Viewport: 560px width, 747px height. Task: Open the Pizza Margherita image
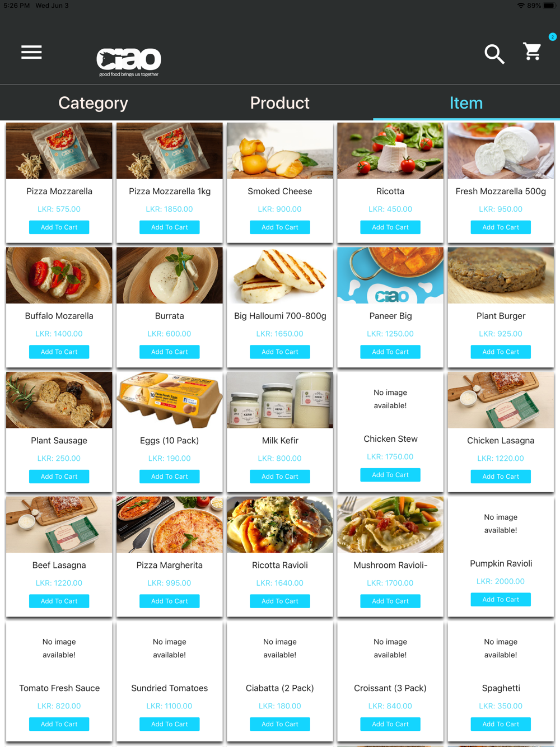(170, 525)
